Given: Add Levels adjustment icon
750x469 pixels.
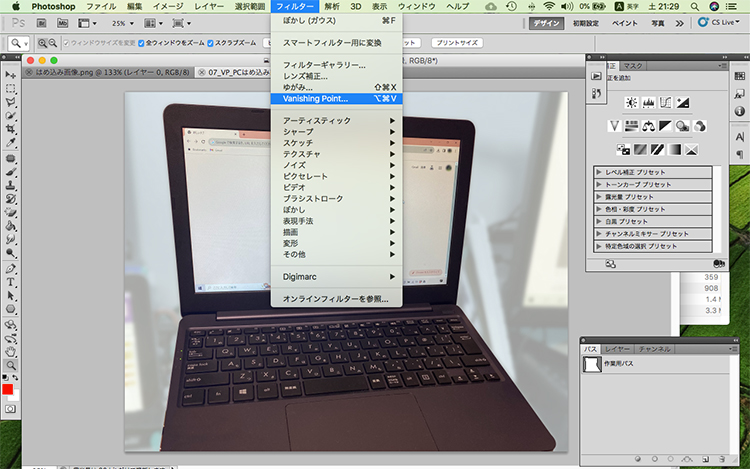Looking at the screenshot, I should click(649, 102).
